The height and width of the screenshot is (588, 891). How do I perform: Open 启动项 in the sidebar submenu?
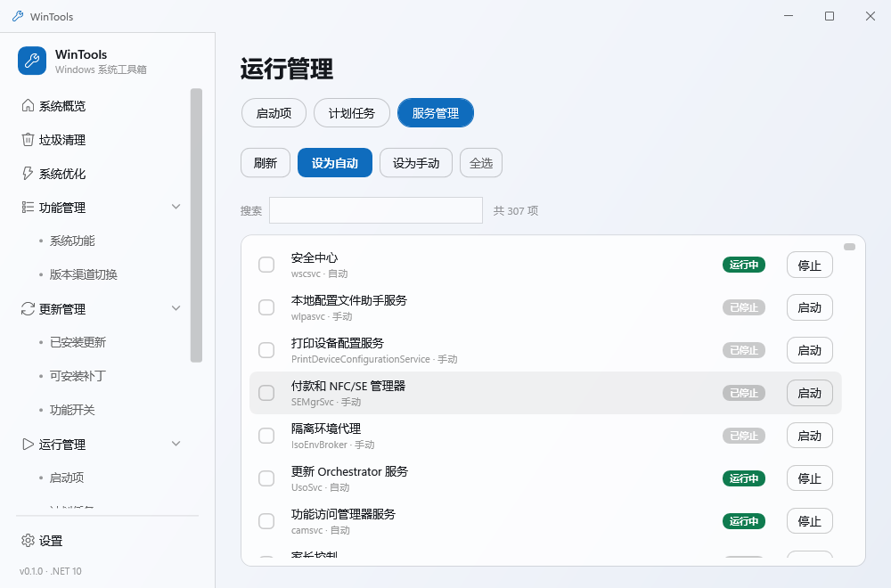click(x=67, y=478)
